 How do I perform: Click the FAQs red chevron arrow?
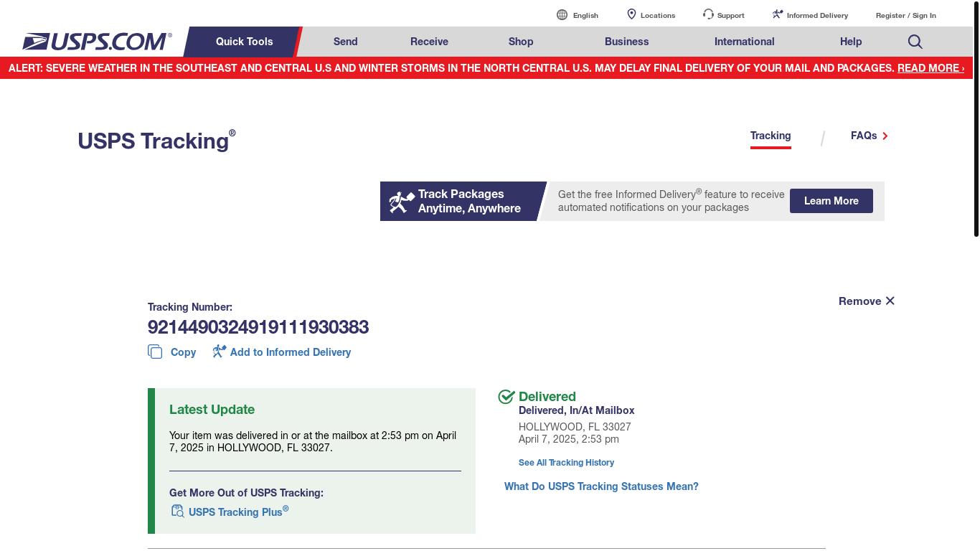(885, 136)
